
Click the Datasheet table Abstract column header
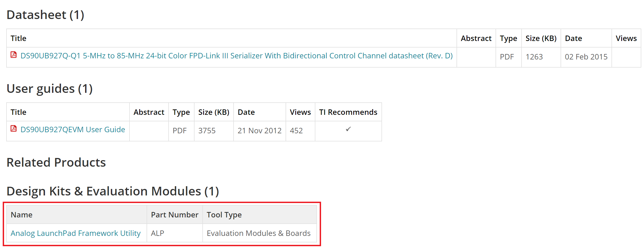click(x=476, y=38)
